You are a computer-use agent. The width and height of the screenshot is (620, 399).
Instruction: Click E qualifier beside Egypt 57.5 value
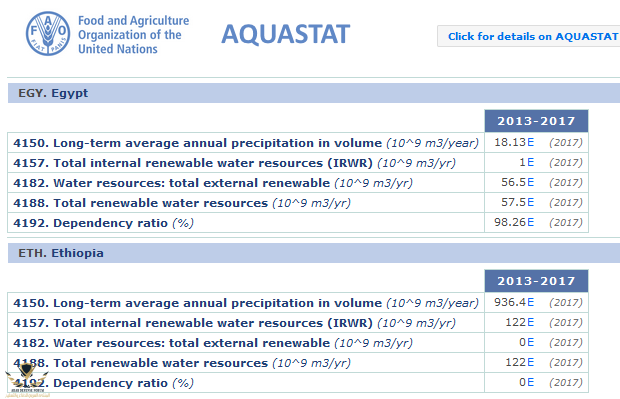point(530,202)
